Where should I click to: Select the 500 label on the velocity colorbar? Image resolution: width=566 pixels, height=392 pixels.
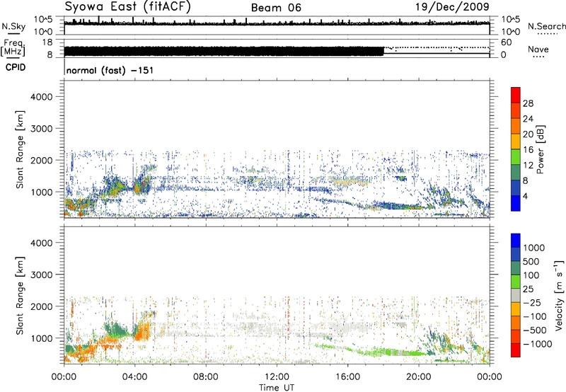(x=533, y=261)
